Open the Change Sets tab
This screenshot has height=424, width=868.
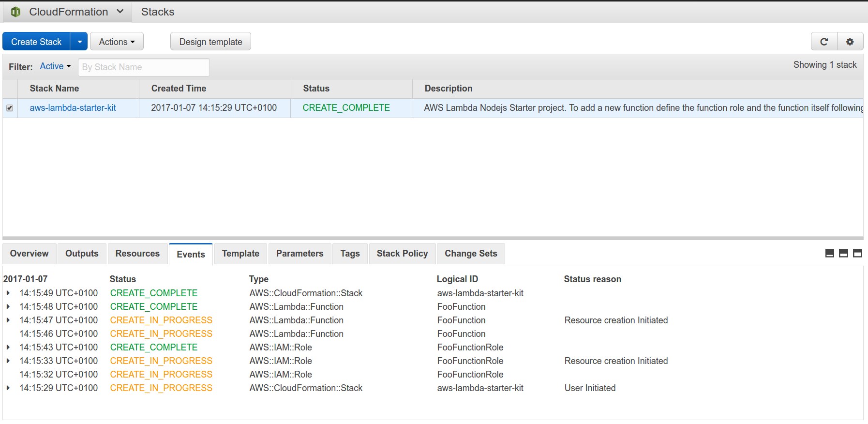coord(471,254)
